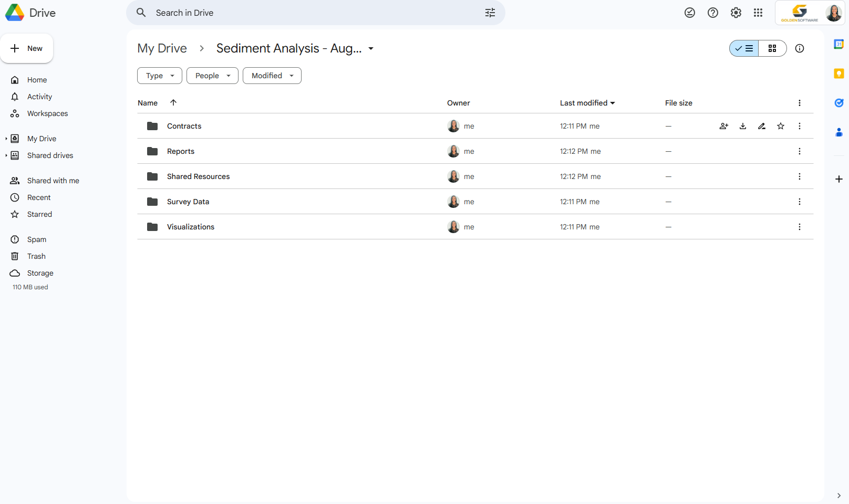
Task: Open Google Calendar in the side panel
Action: point(838,45)
